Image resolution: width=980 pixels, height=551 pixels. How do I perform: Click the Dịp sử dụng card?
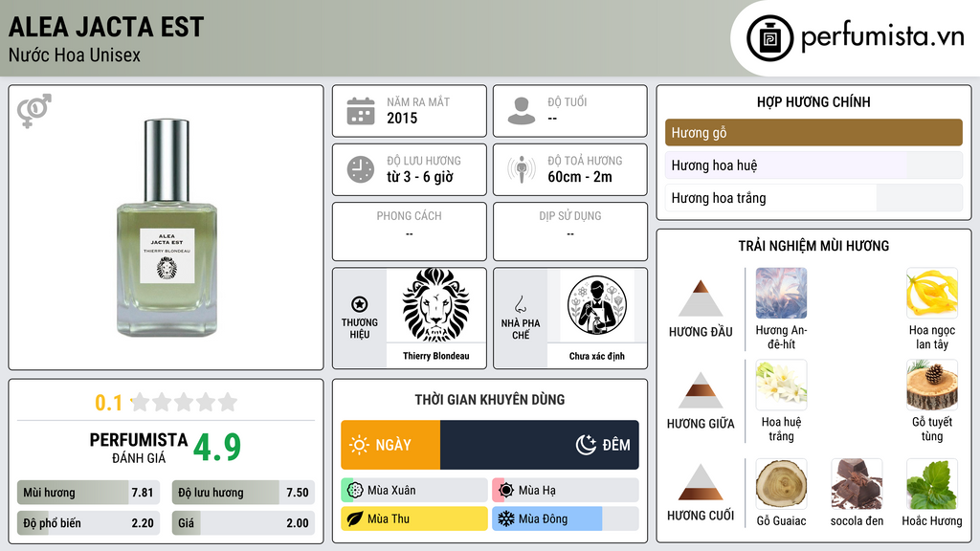pyautogui.click(x=570, y=231)
